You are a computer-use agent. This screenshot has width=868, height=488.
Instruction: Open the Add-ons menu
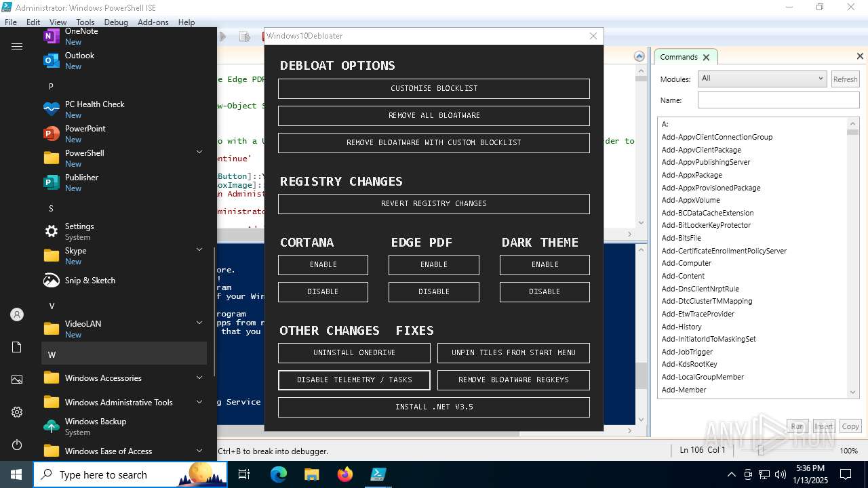pos(153,22)
